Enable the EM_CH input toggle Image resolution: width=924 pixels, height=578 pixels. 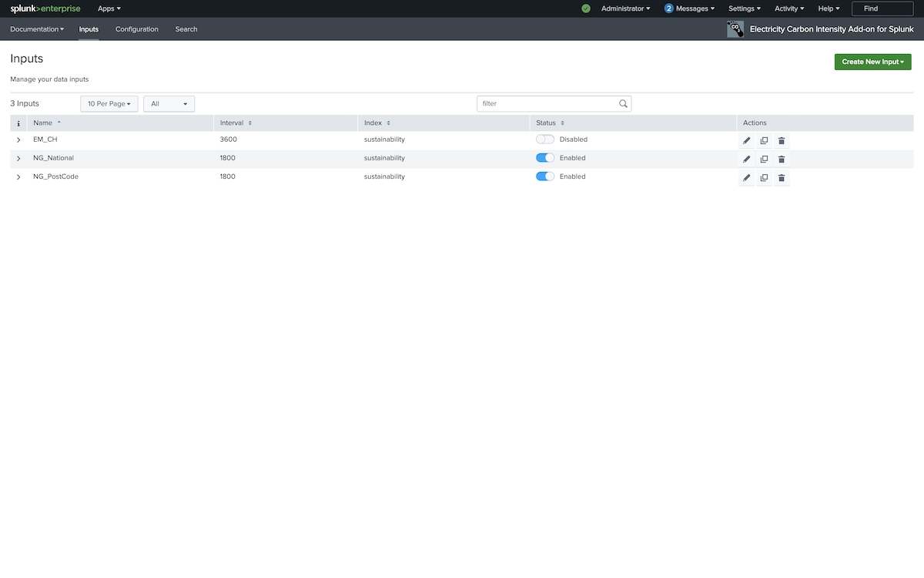(x=545, y=139)
